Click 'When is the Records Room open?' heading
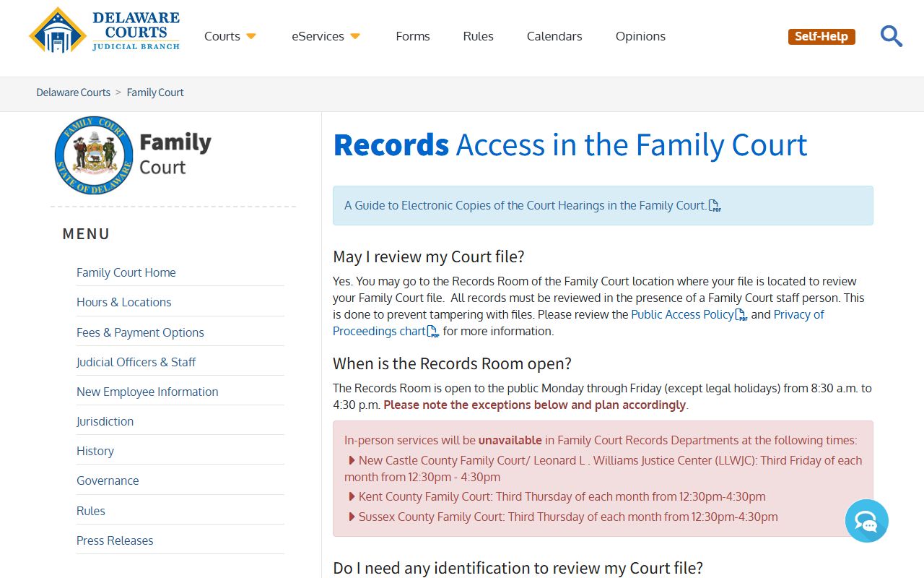 (452, 363)
